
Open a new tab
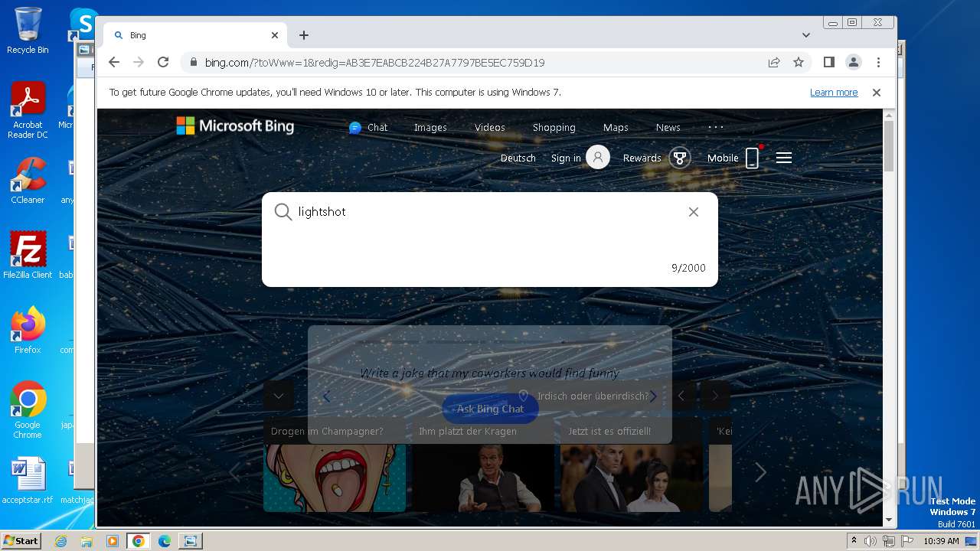point(304,35)
